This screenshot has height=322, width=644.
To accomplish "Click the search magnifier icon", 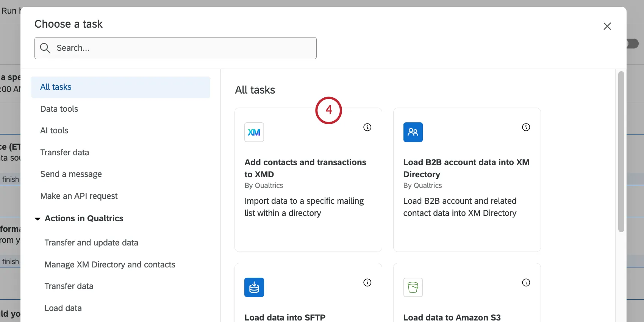I will [x=45, y=48].
